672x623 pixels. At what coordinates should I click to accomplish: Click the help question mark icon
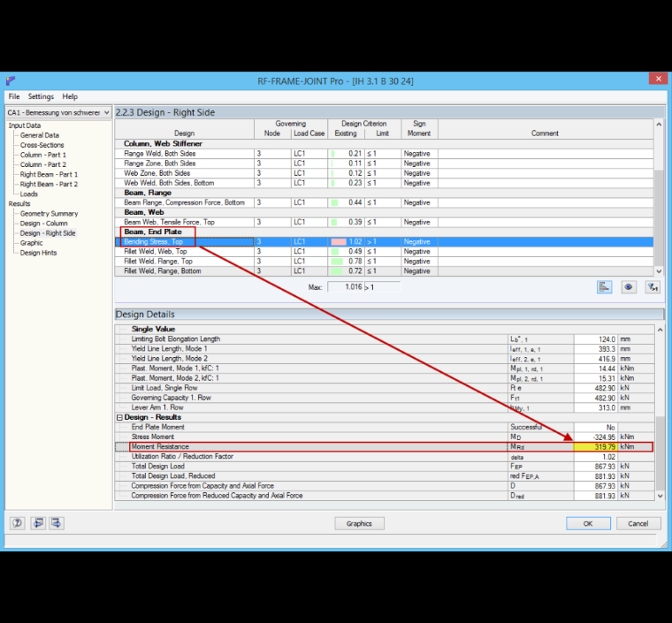17,523
